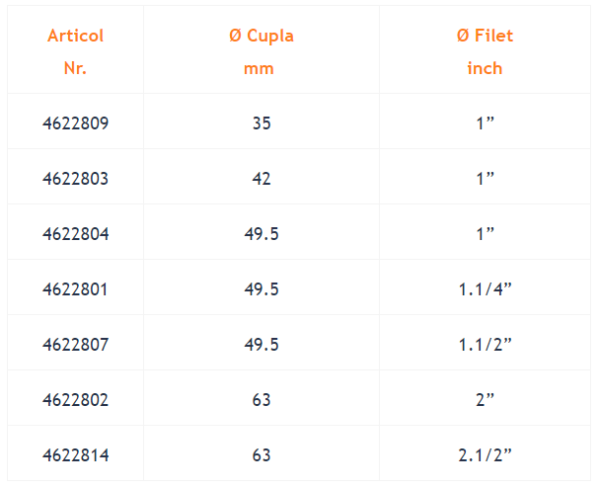The image size is (600, 488).
Task: Select article number 4622814
Action: [x=75, y=455]
